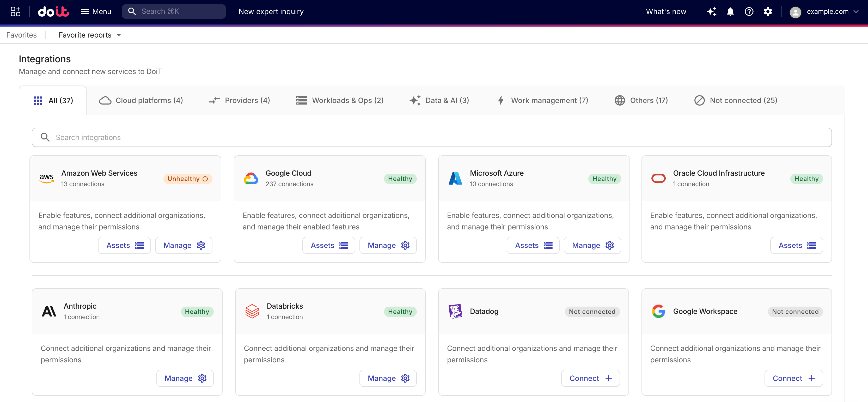Click the Databricks logo
The height and width of the screenshot is (402, 868).
pos(252,311)
